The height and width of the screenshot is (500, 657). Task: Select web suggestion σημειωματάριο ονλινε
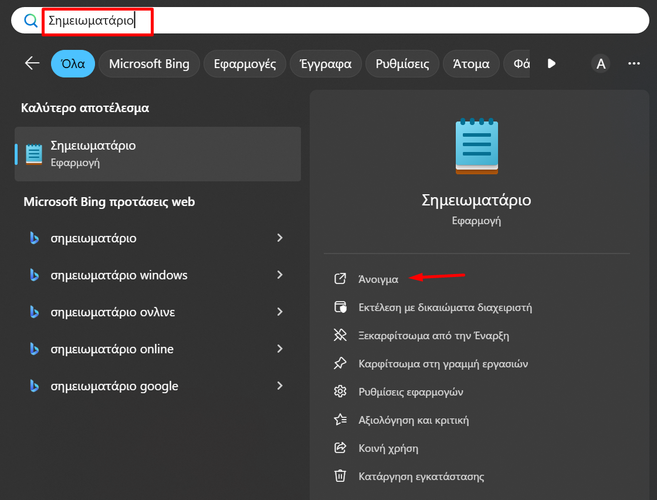click(x=158, y=312)
